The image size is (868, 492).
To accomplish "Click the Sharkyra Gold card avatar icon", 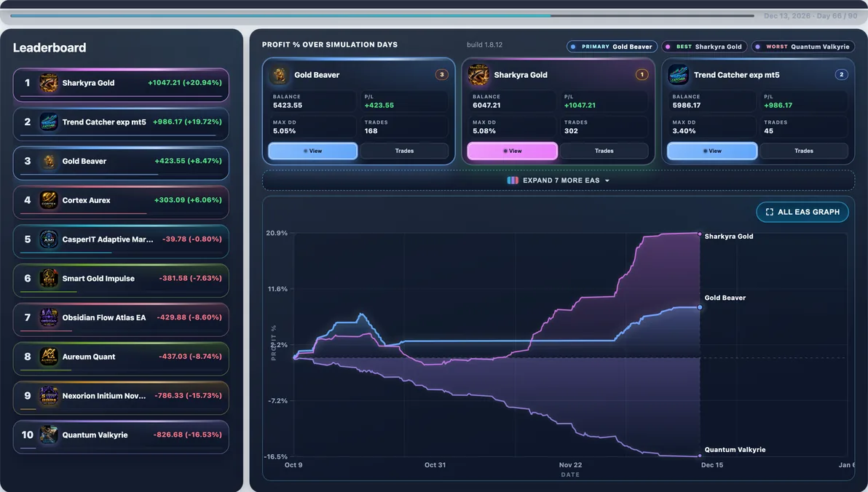I will (479, 75).
